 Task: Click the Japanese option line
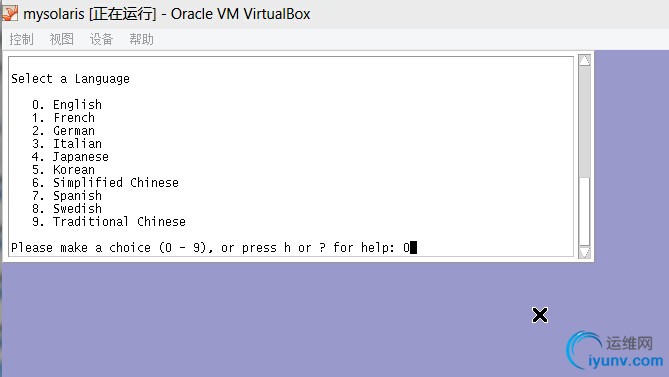point(70,157)
